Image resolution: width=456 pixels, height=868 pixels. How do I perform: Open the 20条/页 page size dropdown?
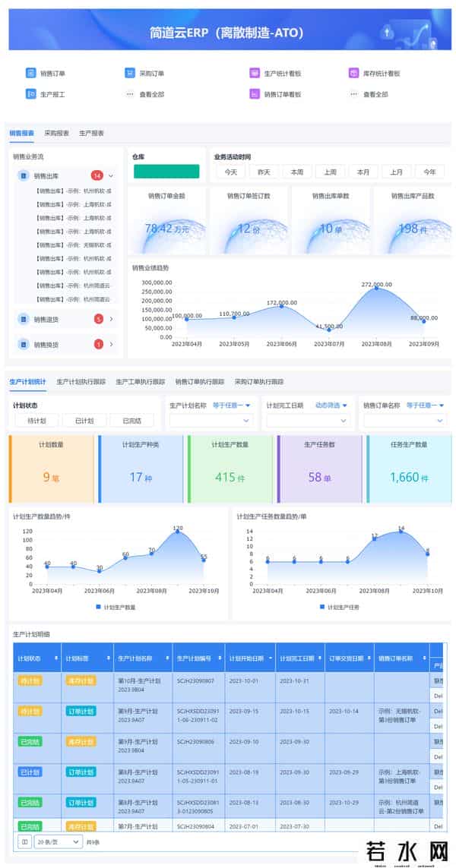click(x=59, y=841)
